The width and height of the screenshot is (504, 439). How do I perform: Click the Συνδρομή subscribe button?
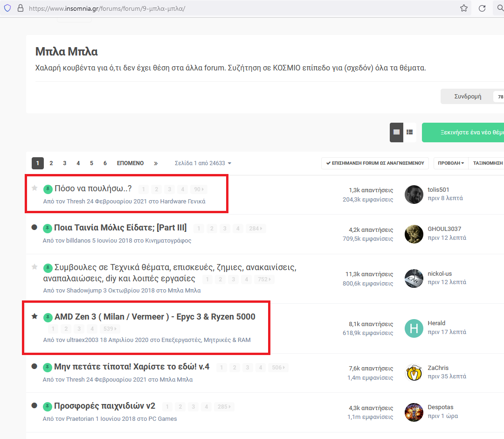[x=467, y=97]
